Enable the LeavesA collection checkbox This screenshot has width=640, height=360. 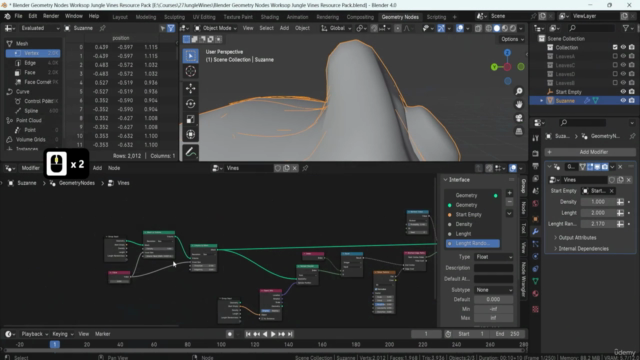pyautogui.click(x=615, y=56)
